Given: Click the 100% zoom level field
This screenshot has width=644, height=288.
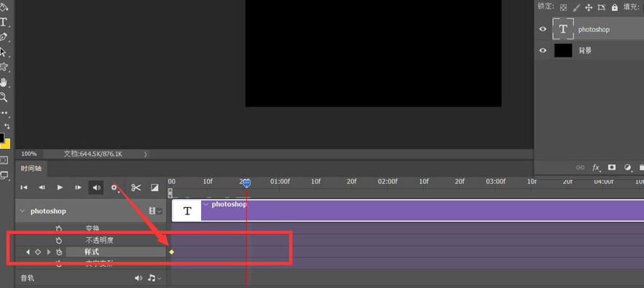Looking at the screenshot, I should click(x=28, y=154).
